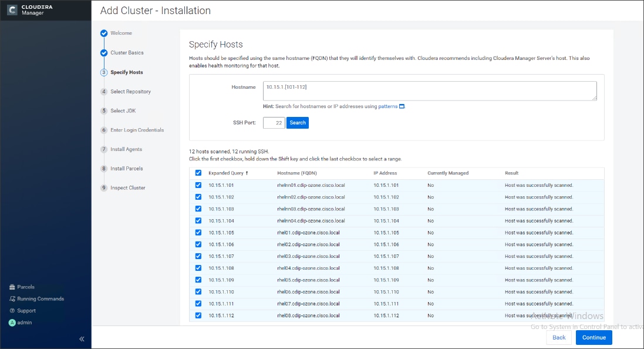The height and width of the screenshot is (349, 644).
Task: Deselect the rhel08 host 10.15.1.112 checkbox
Action: tap(198, 316)
